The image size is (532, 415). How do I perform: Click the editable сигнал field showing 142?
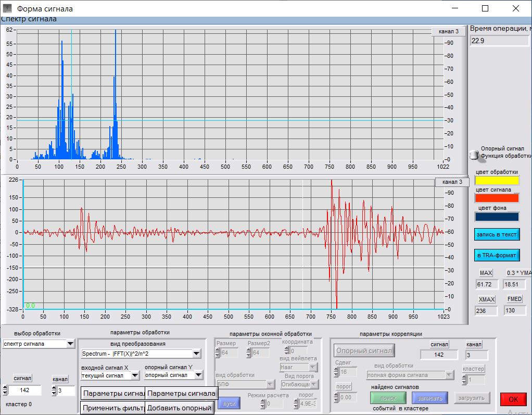[x=25, y=391]
